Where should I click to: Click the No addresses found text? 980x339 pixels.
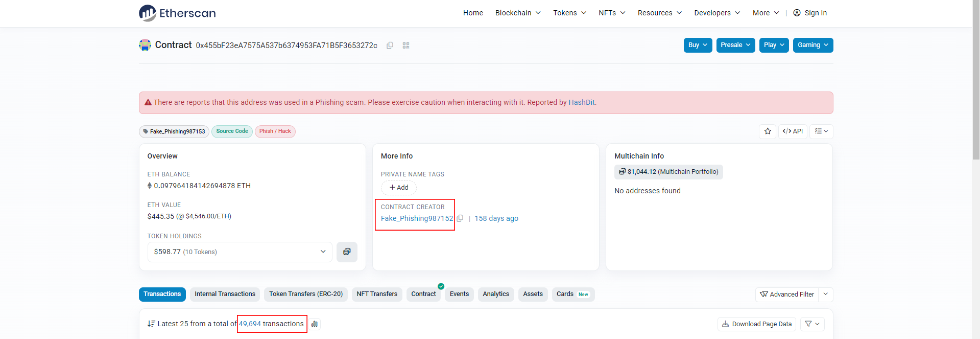[647, 191]
